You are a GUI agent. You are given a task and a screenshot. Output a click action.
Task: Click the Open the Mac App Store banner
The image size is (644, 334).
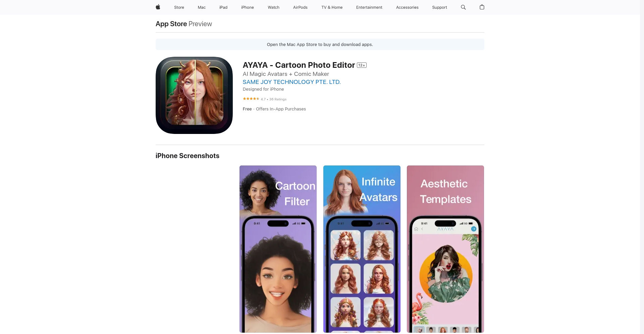pos(320,44)
